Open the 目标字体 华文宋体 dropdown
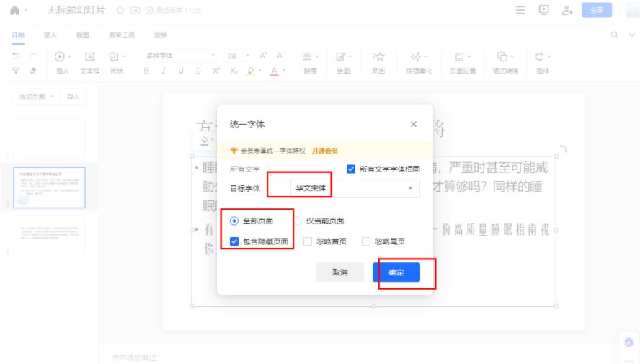The height and width of the screenshot is (364, 640). tap(355, 188)
